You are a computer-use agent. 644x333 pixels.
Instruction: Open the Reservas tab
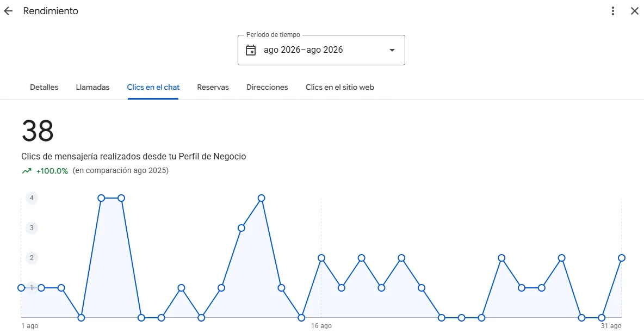pos(213,87)
